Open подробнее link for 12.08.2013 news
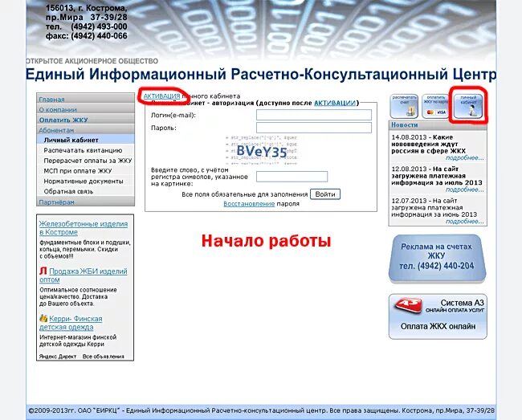This screenshot has width=522, height=420. point(465,190)
